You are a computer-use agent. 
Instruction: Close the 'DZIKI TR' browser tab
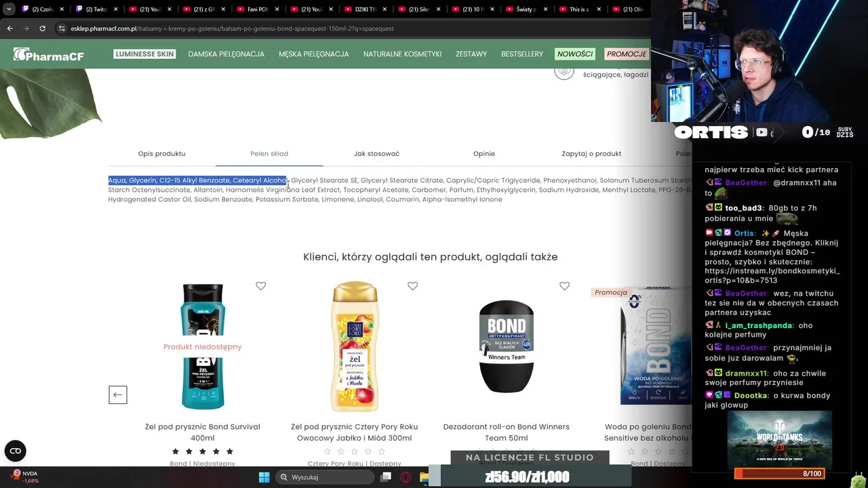(x=385, y=9)
